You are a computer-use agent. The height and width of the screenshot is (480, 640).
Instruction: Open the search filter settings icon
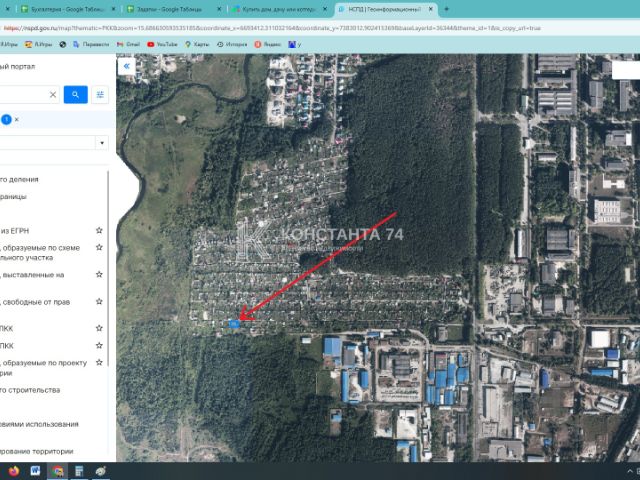click(x=100, y=95)
